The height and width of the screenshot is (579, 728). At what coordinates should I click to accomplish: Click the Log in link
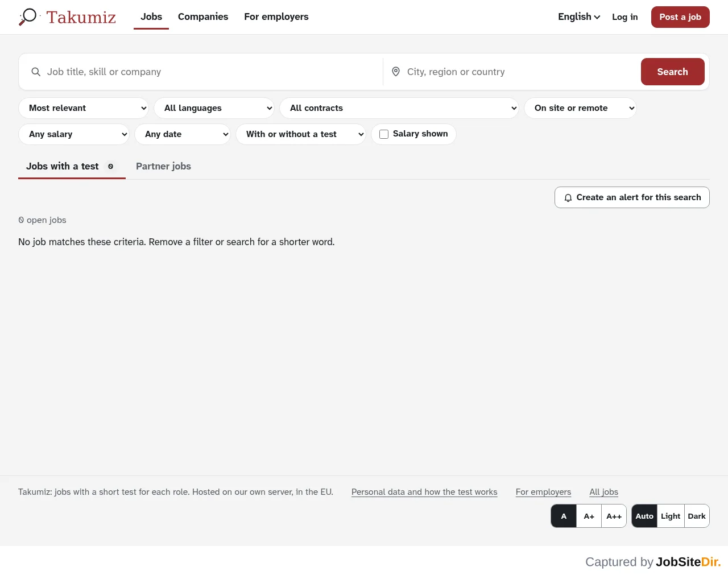pos(625,17)
